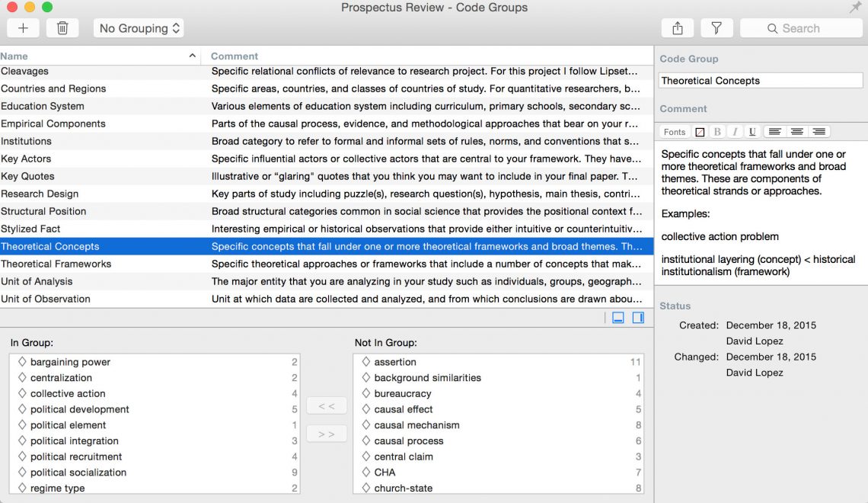
Task: Delete selected group with trash icon
Action: (x=62, y=28)
